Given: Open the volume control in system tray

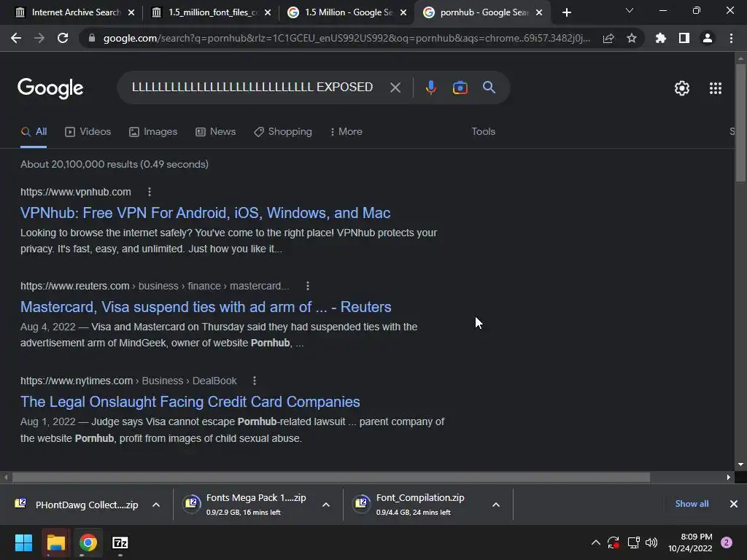Looking at the screenshot, I should click(651, 542).
